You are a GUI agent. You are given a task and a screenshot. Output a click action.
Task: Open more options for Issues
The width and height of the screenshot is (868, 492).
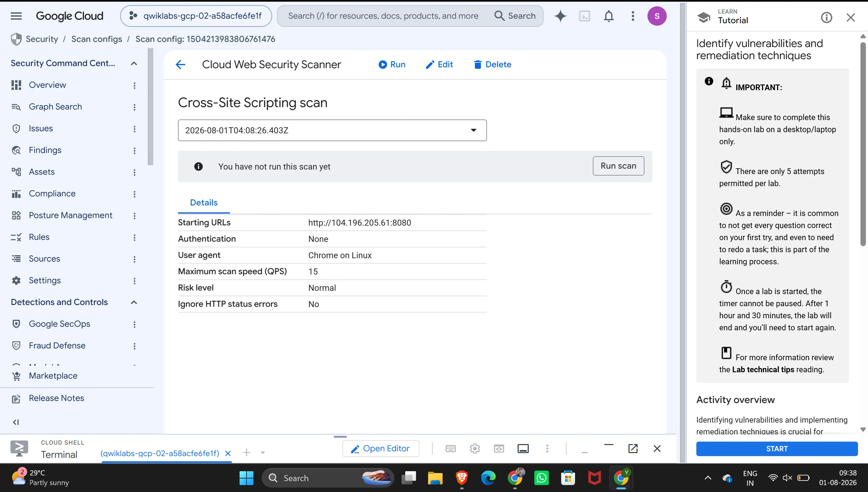pyautogui.click(x=135, y=129)
